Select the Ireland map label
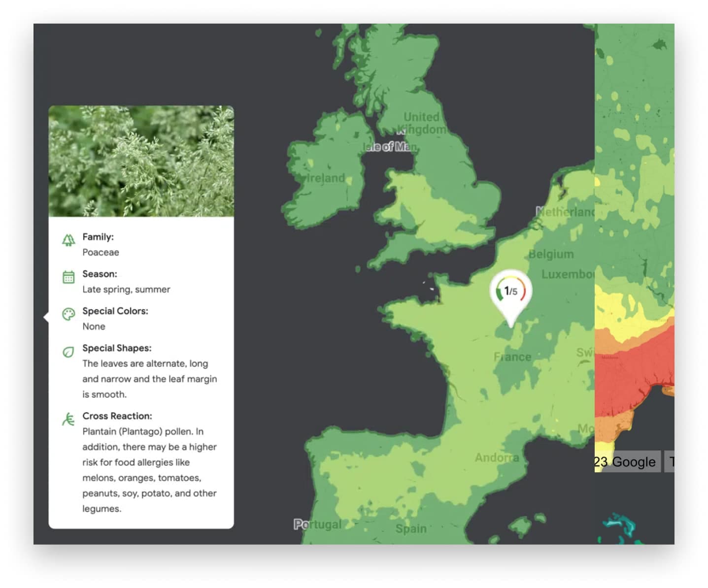The width and height of the screenshot is (708, 588). pos(324,178)
